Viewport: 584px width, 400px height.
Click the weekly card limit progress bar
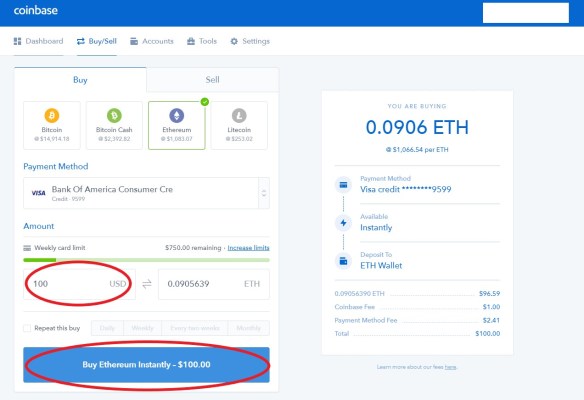(x=146, y=260)
